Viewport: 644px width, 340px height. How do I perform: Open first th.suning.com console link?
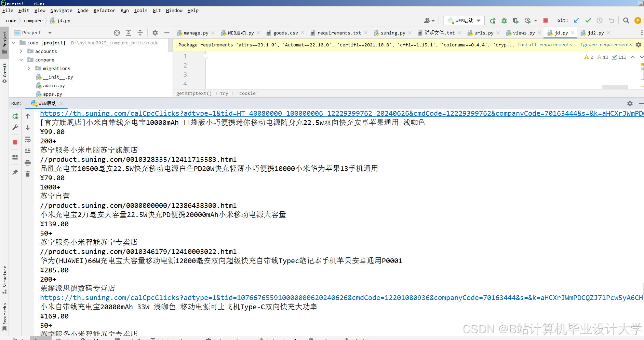point(342,113)
